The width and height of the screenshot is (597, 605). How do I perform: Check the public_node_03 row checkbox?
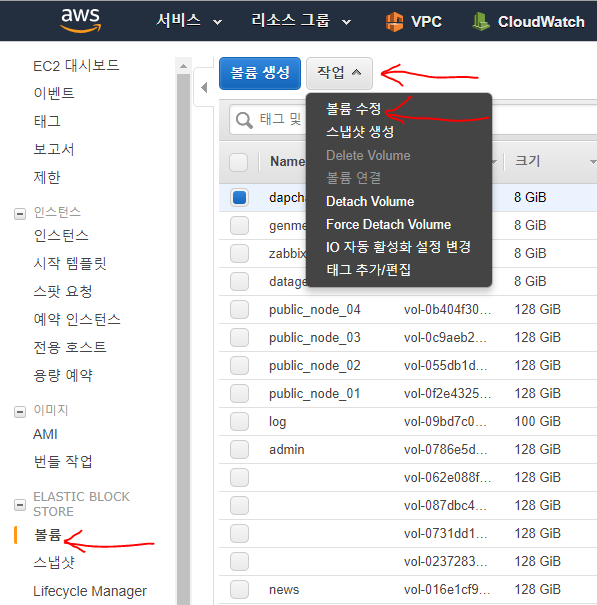(x=239, y=338)
